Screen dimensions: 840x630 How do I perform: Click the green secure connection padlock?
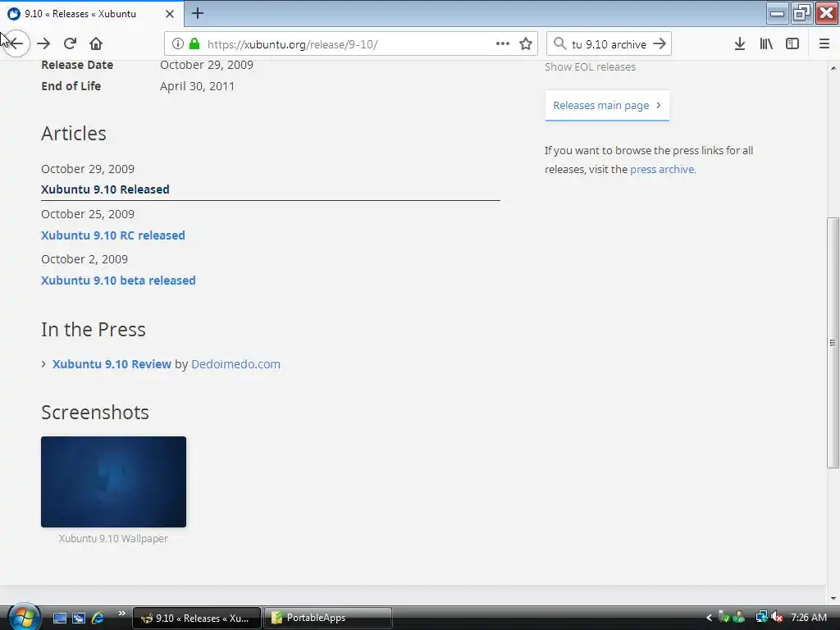194,44
